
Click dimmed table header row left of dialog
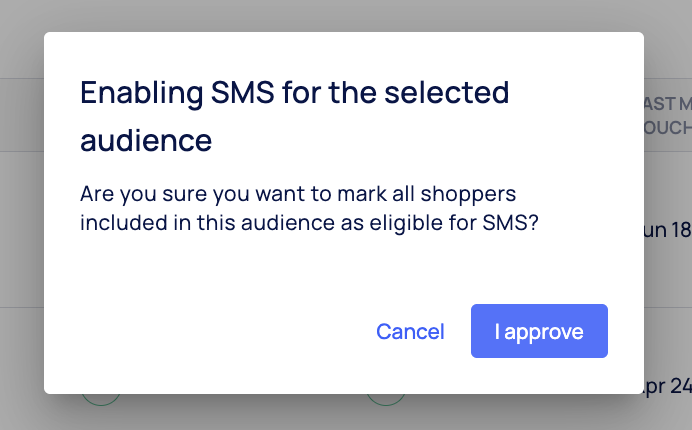(20, 115)
